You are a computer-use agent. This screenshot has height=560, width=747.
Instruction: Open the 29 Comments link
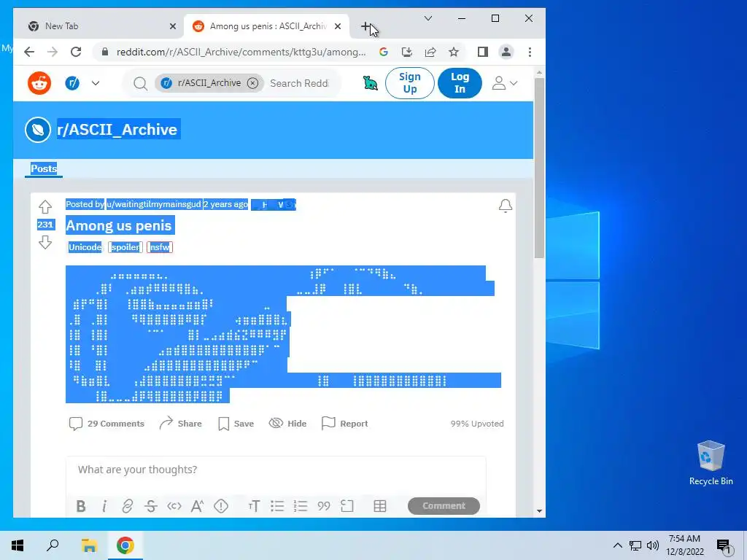(107, 424)
